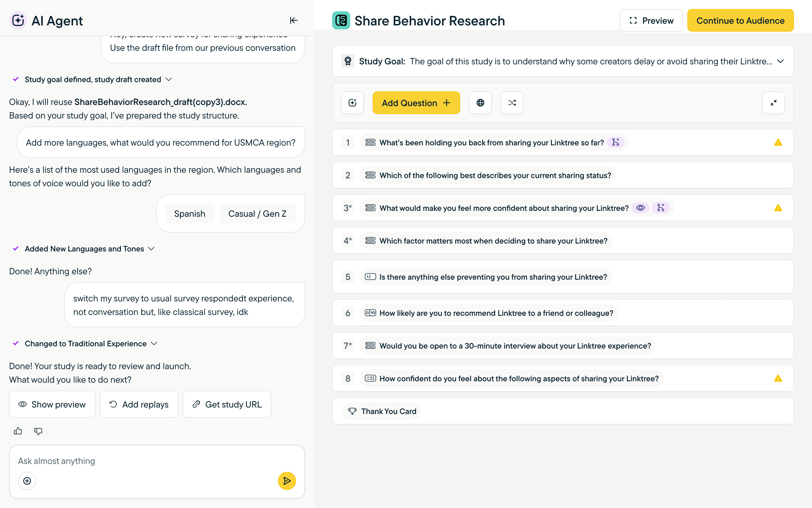Select the Casual / Gen Z tone chip
This screenshot has width=812, height=508.
click(x=257, y=214)
